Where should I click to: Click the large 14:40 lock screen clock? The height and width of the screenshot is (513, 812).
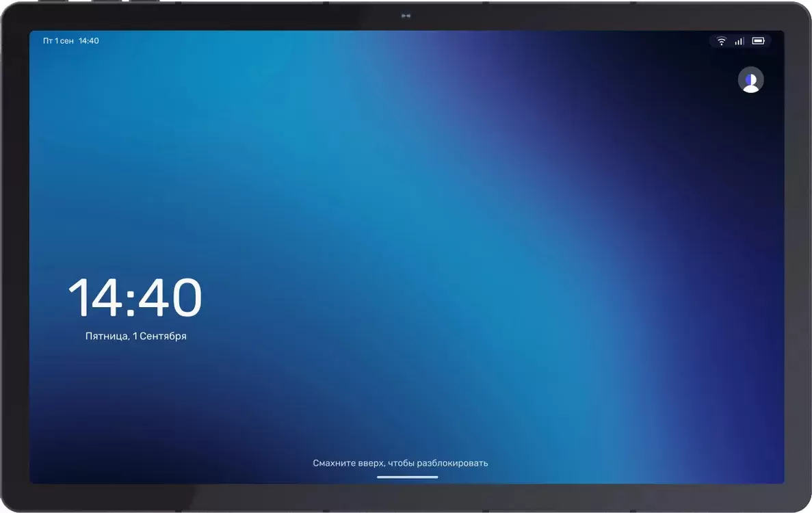(135, 297)
